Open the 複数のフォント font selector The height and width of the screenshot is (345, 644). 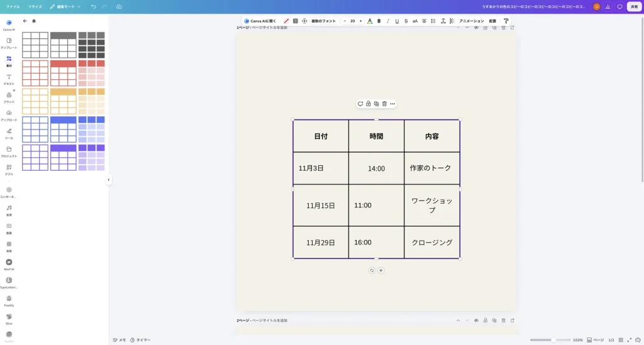323,21
